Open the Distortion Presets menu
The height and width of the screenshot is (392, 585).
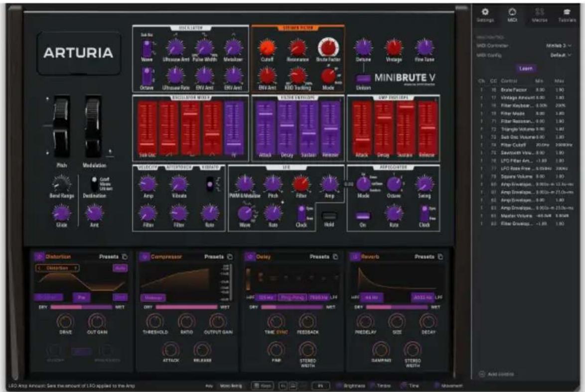pos(109,257)
